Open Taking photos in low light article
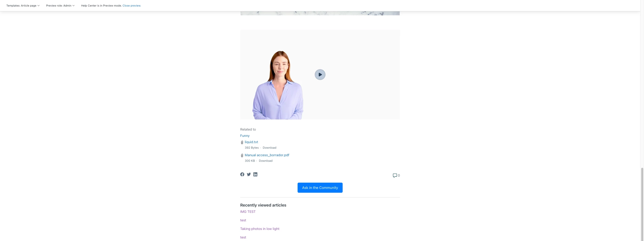644x241 pixels. [x=260, y=229]
